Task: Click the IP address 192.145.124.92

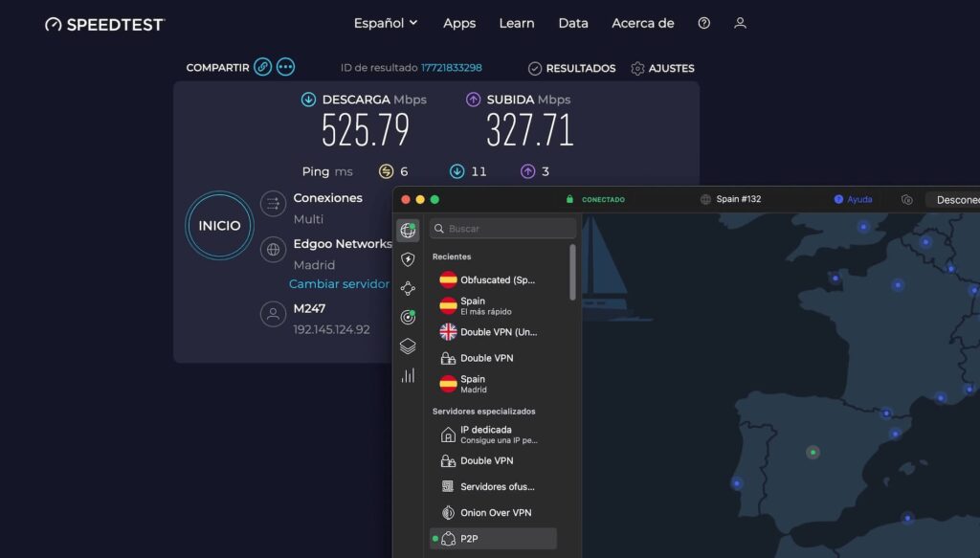Action: [331, 329]
